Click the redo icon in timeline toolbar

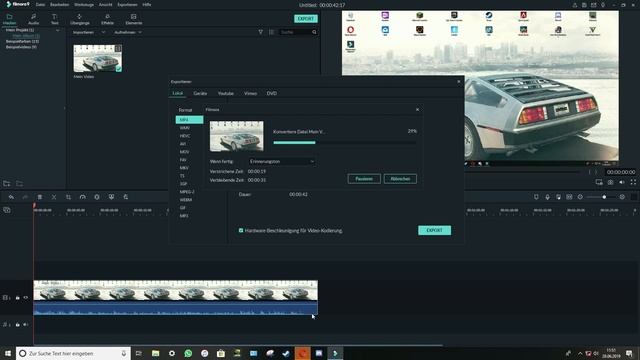pyautogui.click(x=25, y=197)
